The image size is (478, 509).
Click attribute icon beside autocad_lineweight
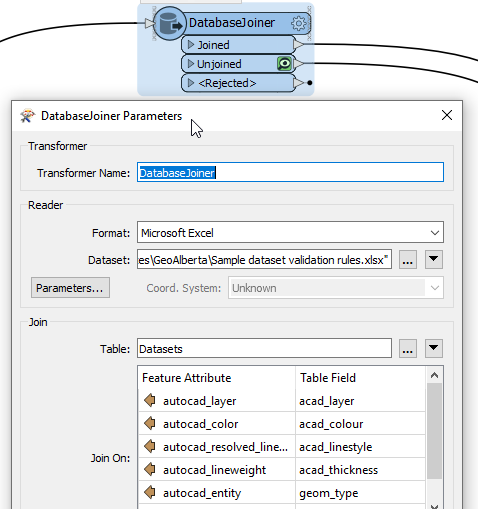tap(150, 469)
